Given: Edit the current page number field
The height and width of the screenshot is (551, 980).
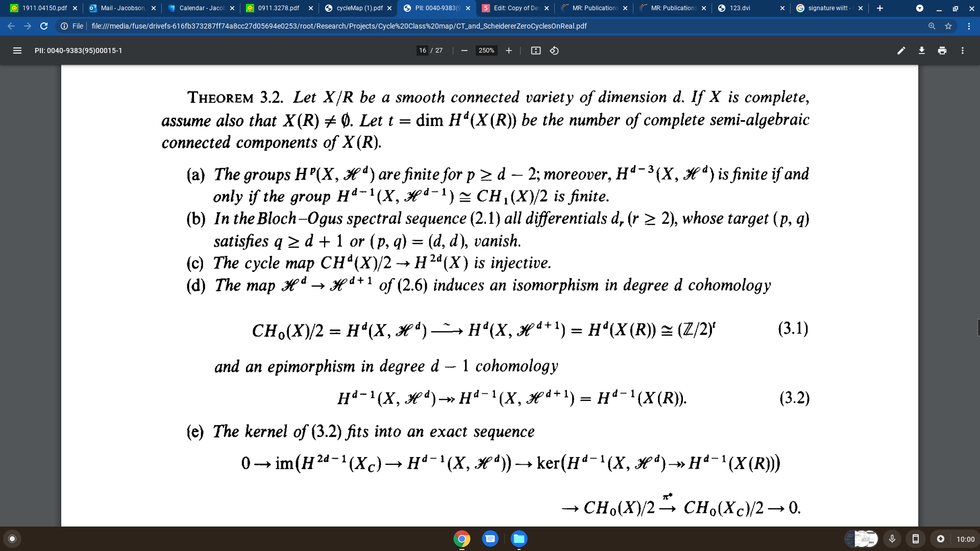Looking at the screenshot, I should coord(422,51).
